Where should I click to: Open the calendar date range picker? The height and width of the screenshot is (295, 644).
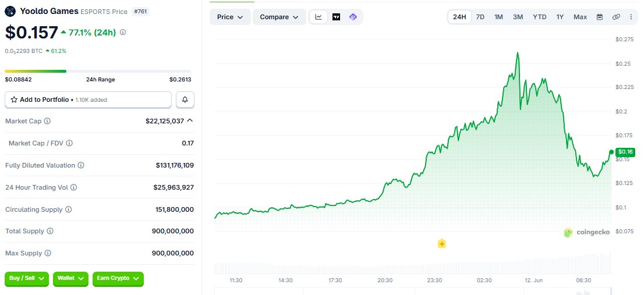tap(600, 17)
